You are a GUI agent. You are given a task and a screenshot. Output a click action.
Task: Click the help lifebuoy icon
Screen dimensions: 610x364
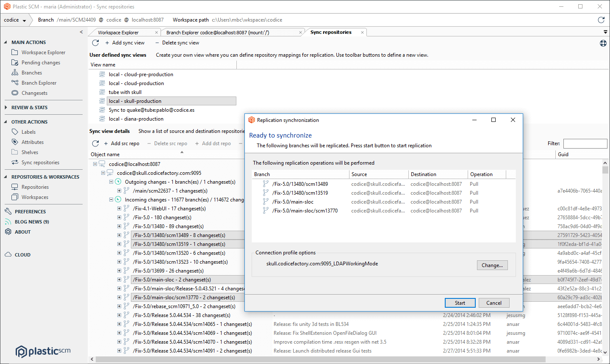point(603,43)
